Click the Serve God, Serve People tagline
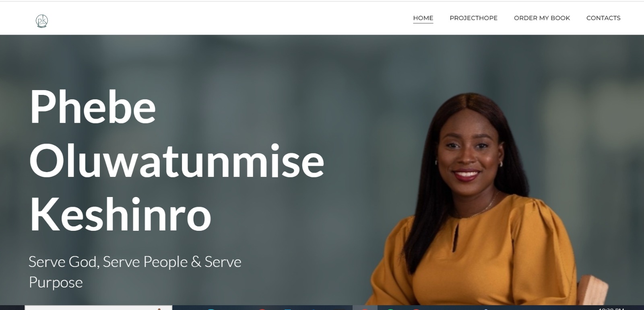This screenshot has width=644, height=310. coord(135,262)
